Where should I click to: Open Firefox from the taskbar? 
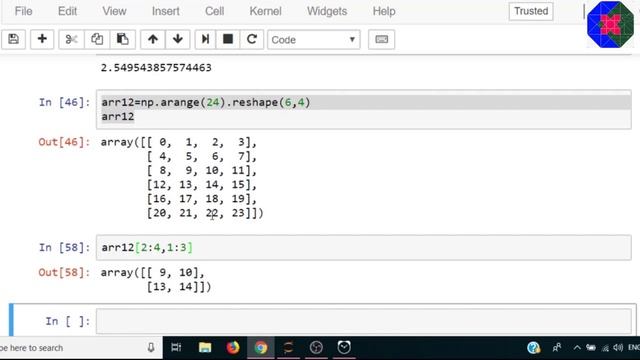tap(233, 348)
